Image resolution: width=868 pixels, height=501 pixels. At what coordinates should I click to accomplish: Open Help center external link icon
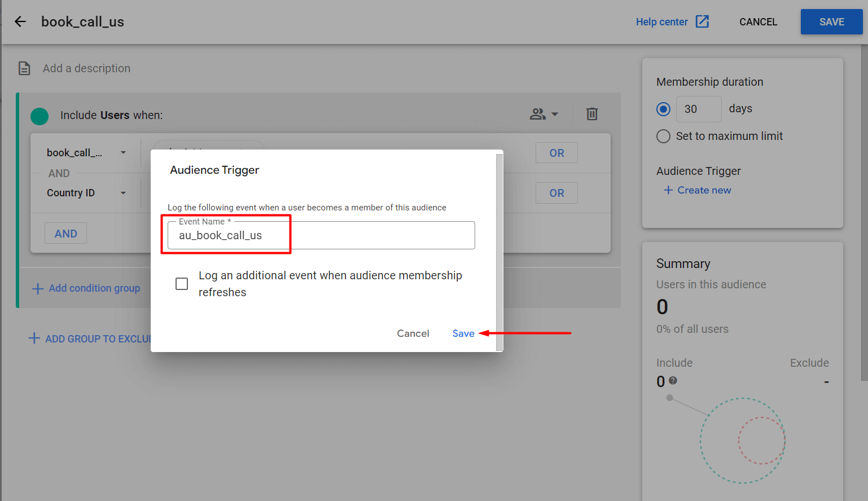[x=702, y=22]
